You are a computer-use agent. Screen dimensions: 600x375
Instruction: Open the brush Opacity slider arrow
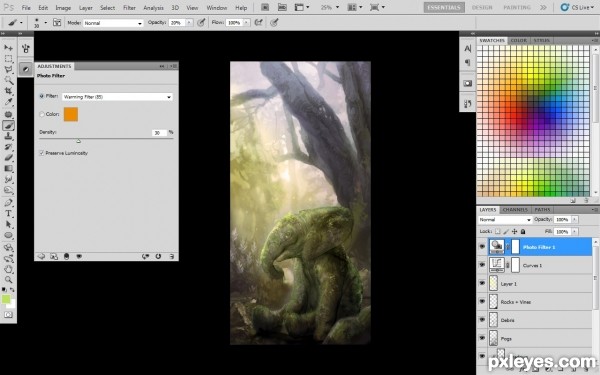pyautogui.click(x=189, y=23)
